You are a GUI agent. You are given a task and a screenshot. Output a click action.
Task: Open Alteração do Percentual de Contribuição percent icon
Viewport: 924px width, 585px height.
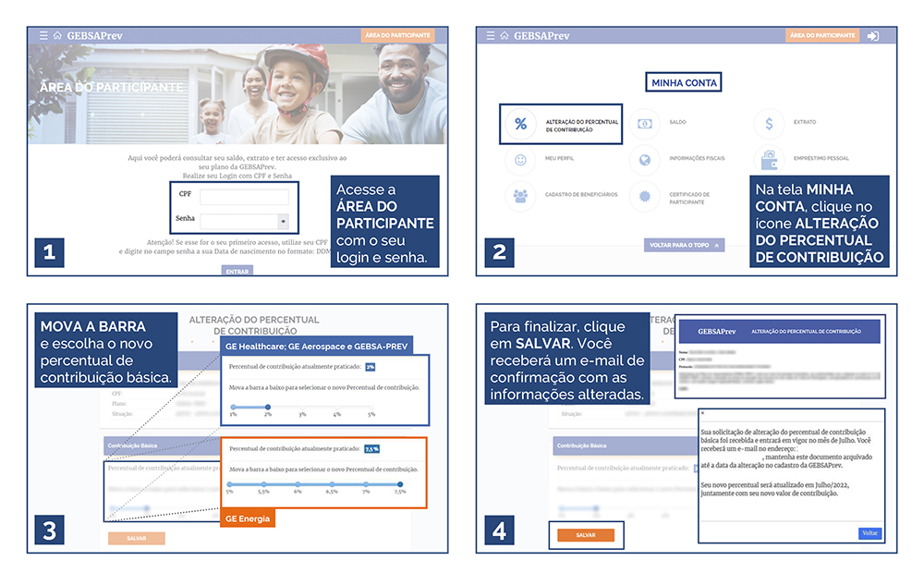point(520,124)
